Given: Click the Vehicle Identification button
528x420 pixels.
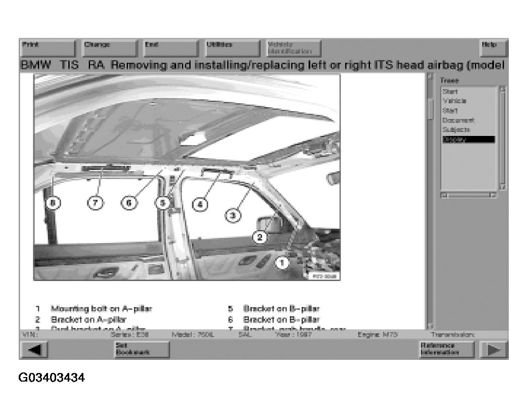Looking at the screenshot, I should coord(294,49).
